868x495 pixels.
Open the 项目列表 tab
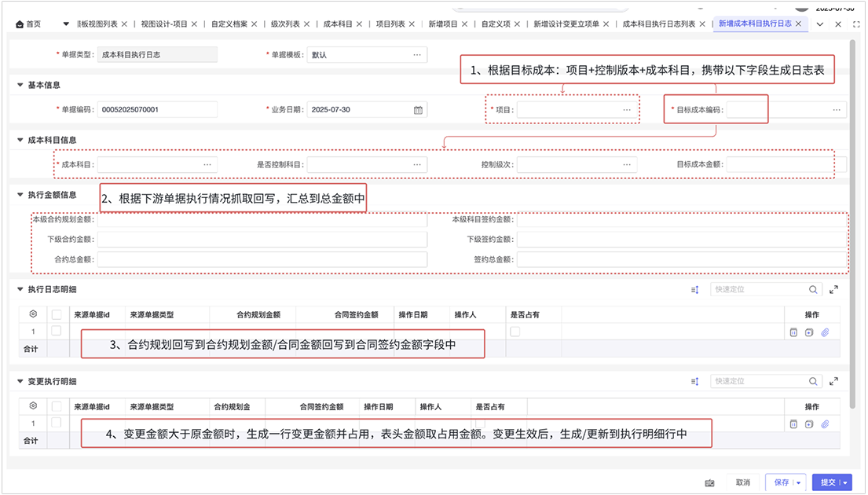point(390,24)
